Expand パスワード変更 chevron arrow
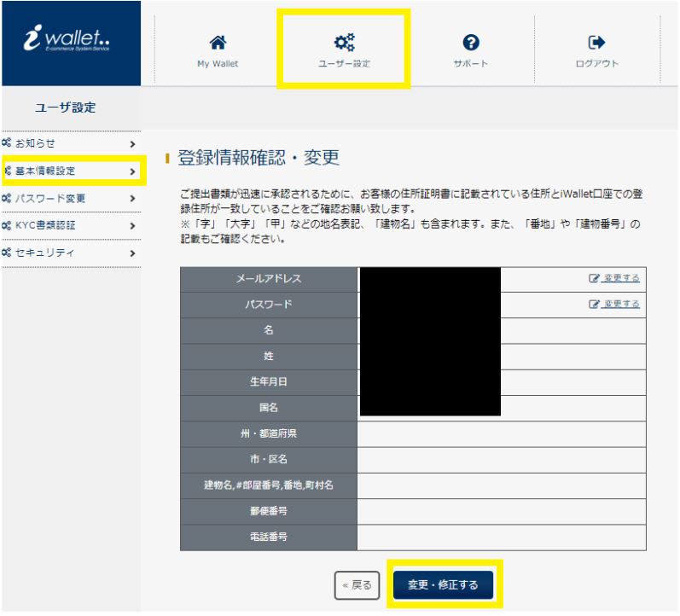680x616 pixels. click(x=133, y=198)
